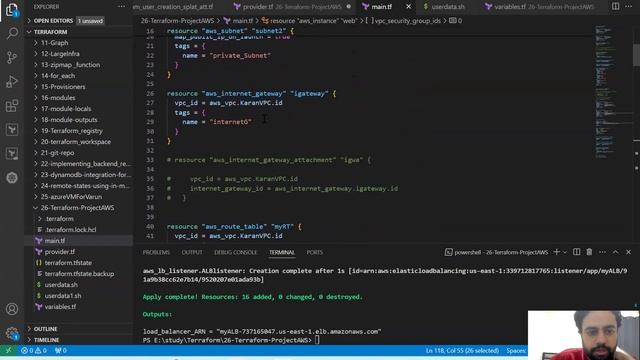The height and width of the screenshot is (360, 640).
Task: Click the ports forwarded status indicator
Action: [61, 351]
